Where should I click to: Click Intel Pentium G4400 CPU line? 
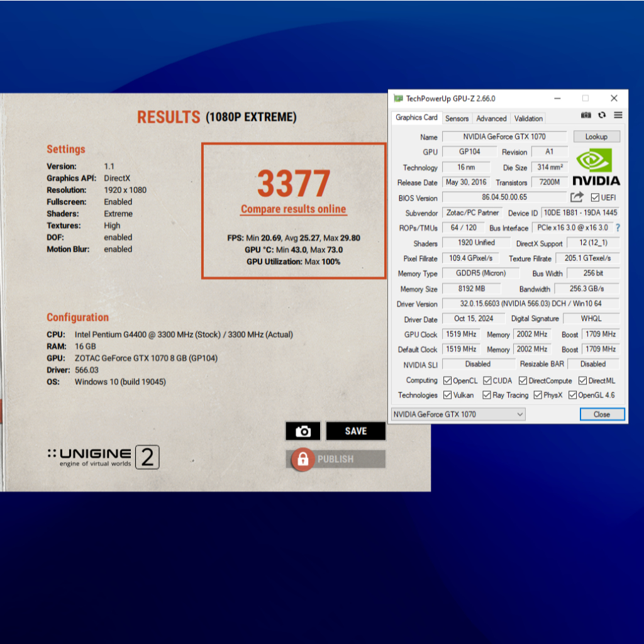pyautogui.click(x=170, y=335)
